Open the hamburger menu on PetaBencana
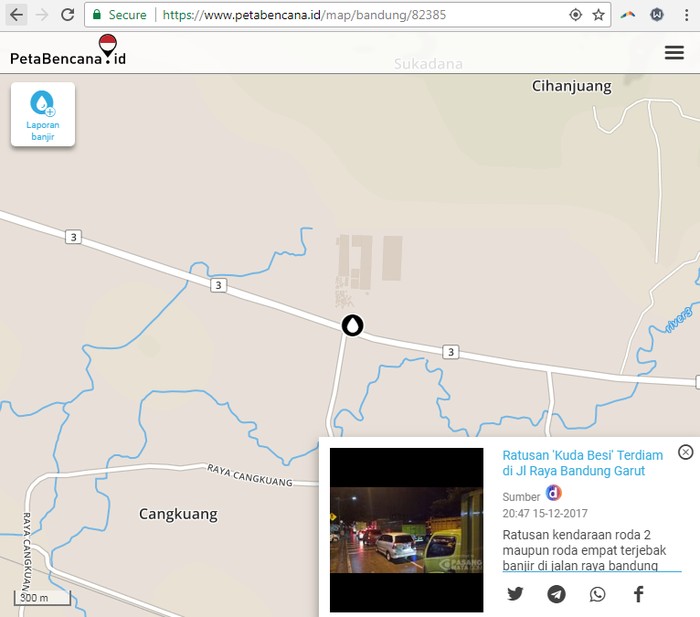 [x=674, y=53]
